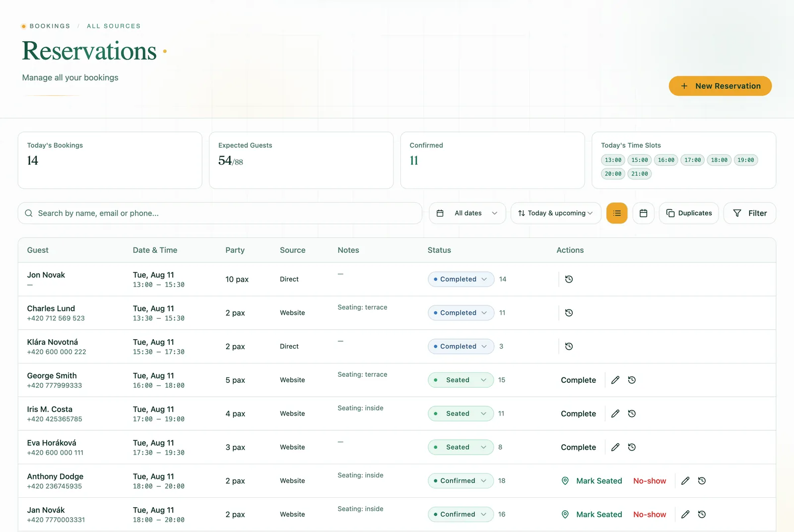
Task: Complete George Smith's reservation
Action: (578, 380)
